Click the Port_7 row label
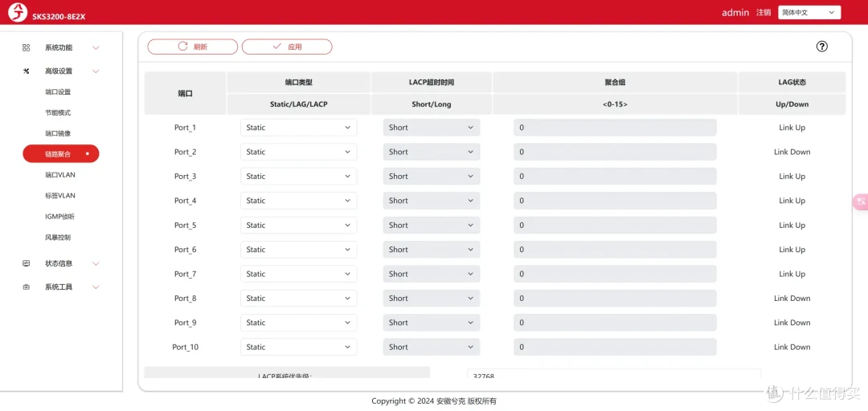Viewport: 868px width, 411px height. pyautogui.click(x=186, y=274)
